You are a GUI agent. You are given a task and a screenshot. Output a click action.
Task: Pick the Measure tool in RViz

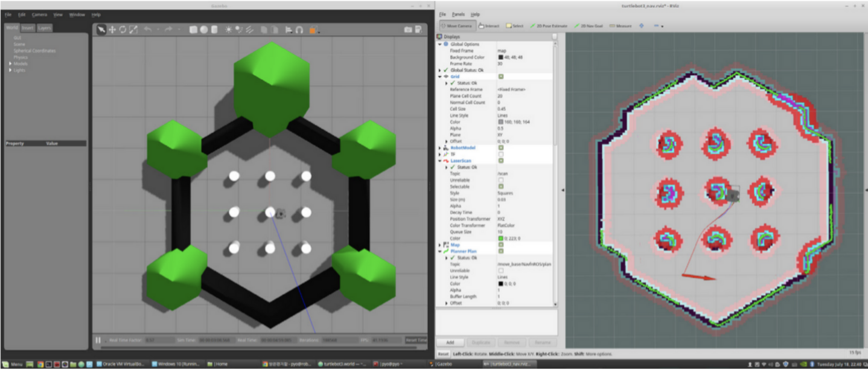621,26
